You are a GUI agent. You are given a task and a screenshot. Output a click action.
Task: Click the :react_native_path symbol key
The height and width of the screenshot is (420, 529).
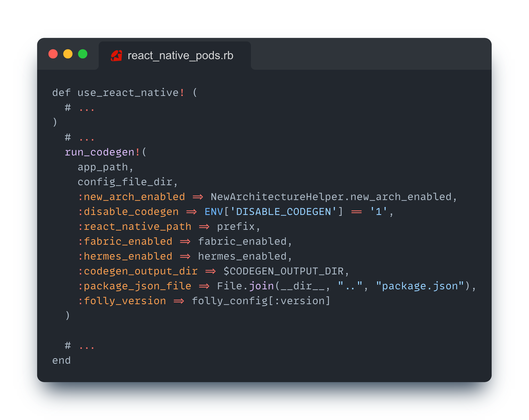coord(134,227)
